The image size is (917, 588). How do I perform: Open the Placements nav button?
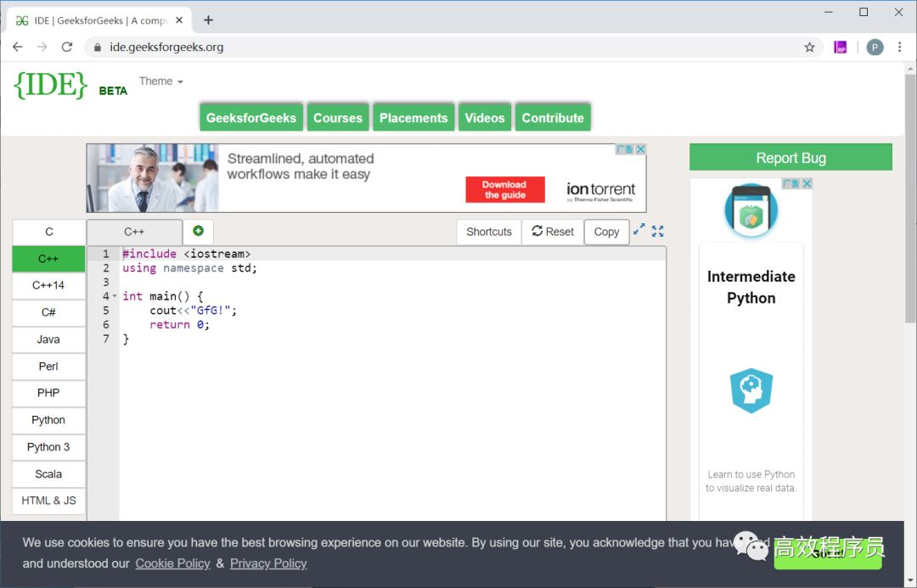coord(413,117)
